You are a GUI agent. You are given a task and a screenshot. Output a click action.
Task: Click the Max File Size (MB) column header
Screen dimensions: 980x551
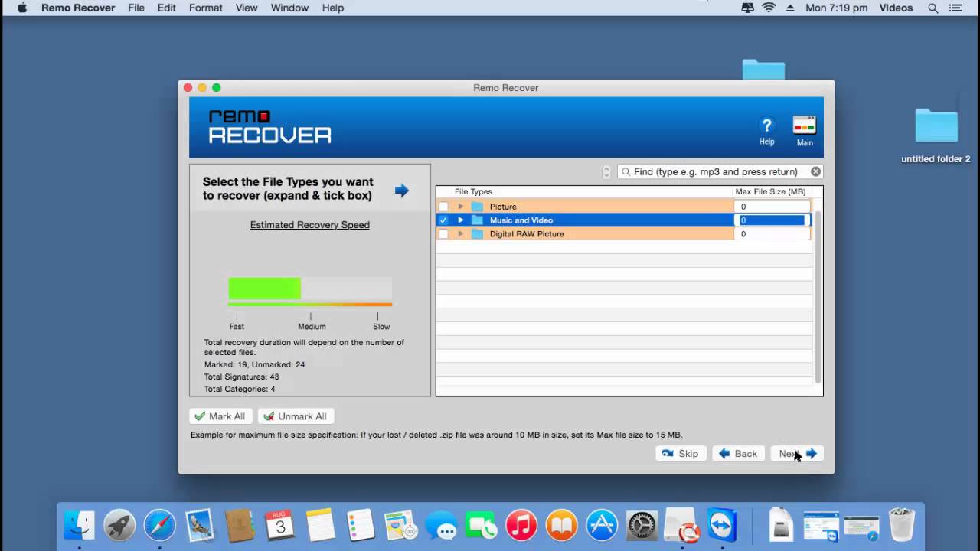[770, 192]
